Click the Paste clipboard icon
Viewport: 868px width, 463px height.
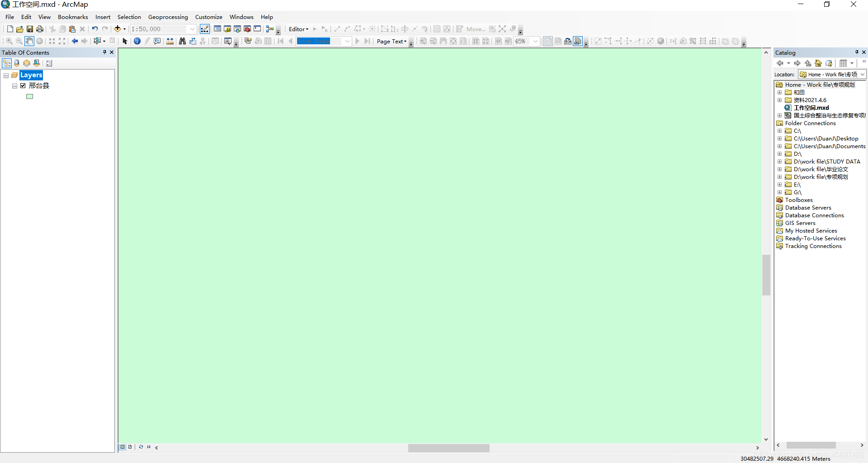72,29
